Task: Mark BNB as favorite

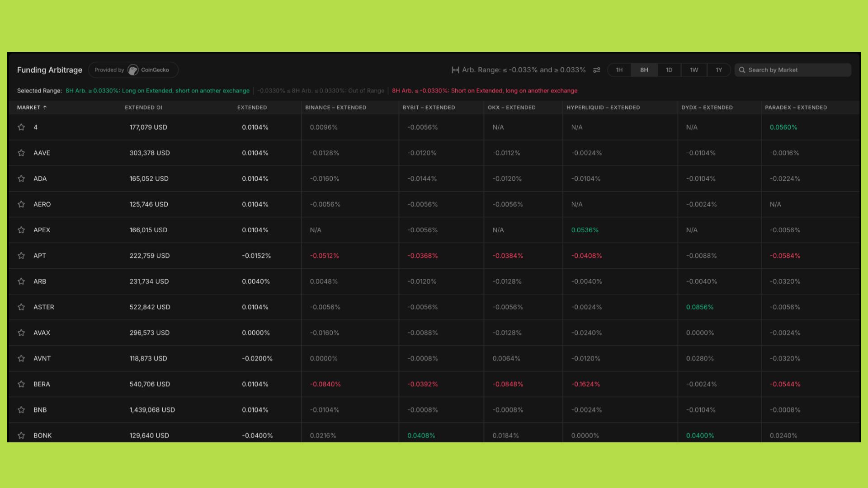Action: tap(21, 410)
